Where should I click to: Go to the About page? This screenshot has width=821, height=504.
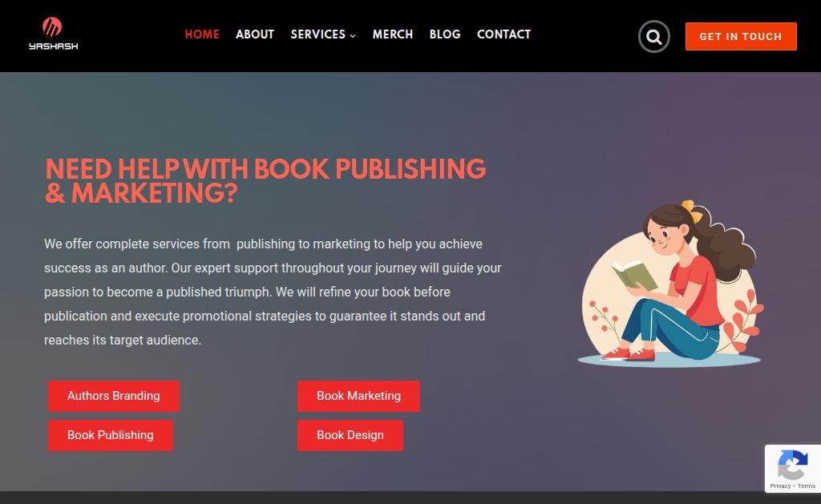pos(255,34)
